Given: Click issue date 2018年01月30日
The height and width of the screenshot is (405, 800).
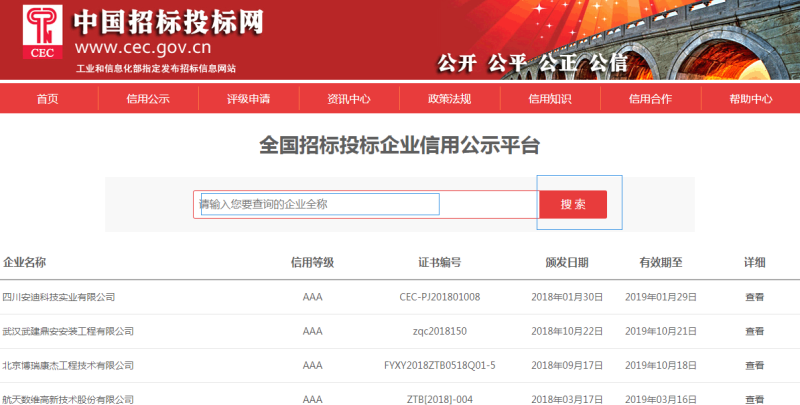Looking at the screenshot, I should (567, 297).
